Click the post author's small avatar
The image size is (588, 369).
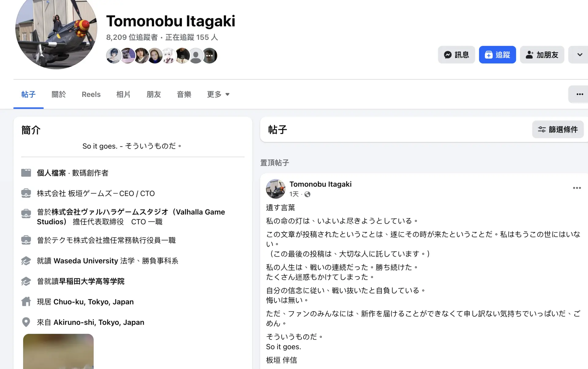[x=275, y=189]
